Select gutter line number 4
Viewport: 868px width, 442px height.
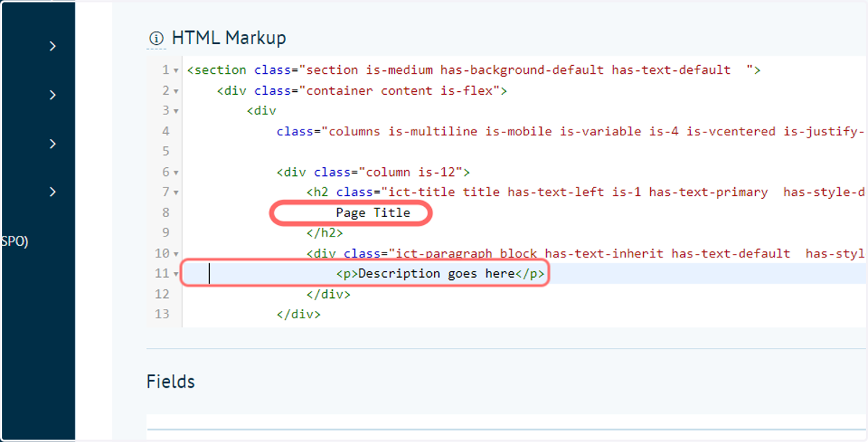click(x=166, y=132)
